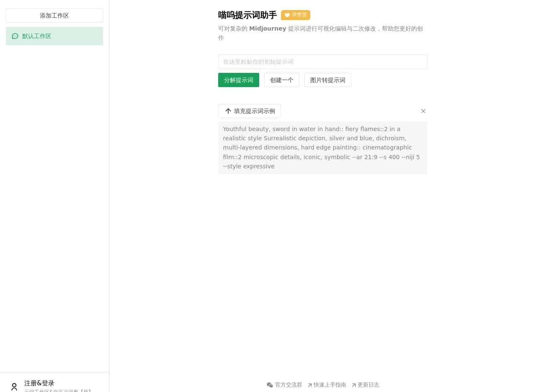Open the 更新日志 changelog link
The image size is (536, 392).
(368, 385)
